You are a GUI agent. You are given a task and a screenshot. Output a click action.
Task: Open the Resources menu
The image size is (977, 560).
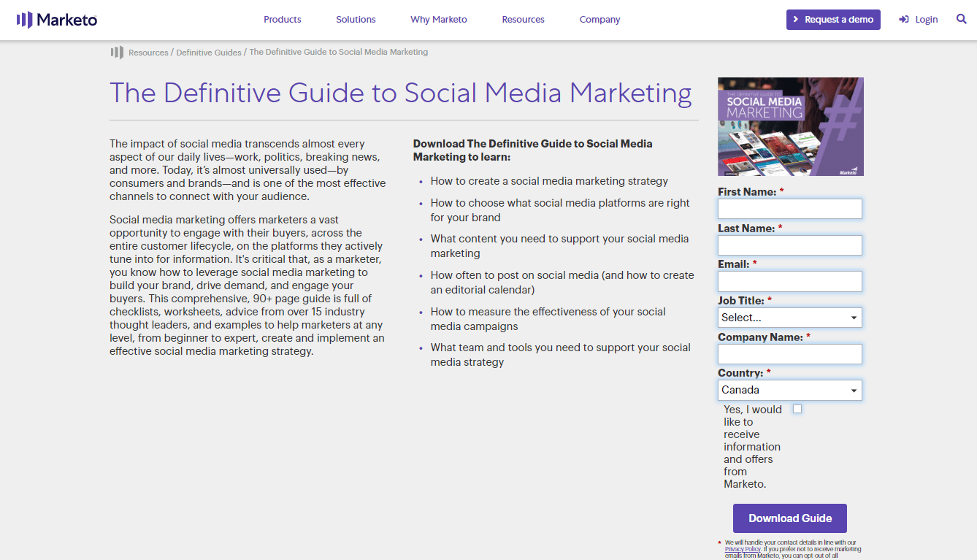[x=523, y=20]
